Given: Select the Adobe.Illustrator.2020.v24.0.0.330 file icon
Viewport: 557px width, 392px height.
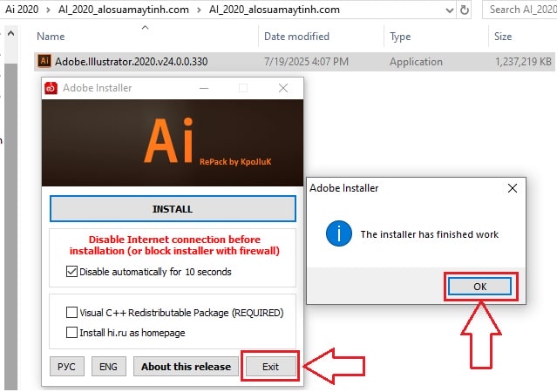Looking at the screenshot, I should [44, 61].
